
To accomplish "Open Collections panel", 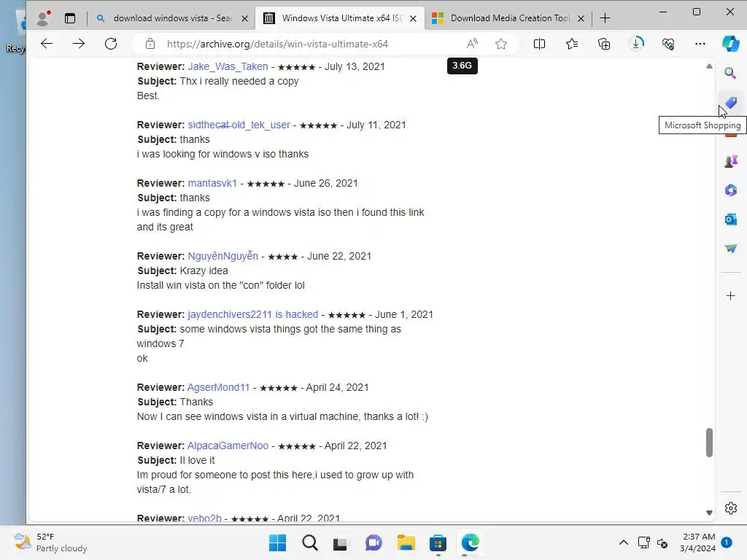I will click(603, 44).
